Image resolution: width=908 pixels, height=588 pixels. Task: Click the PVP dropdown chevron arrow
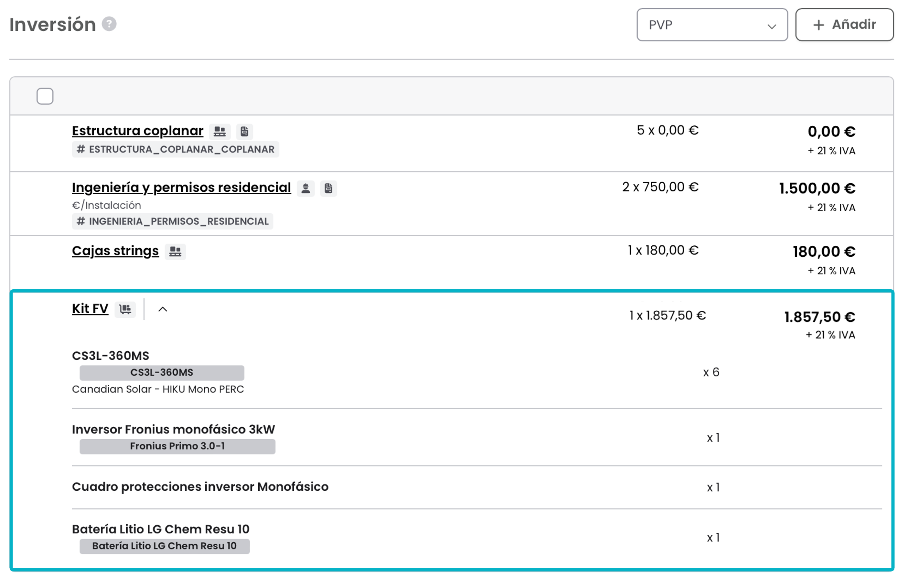(x=771, y=26)
